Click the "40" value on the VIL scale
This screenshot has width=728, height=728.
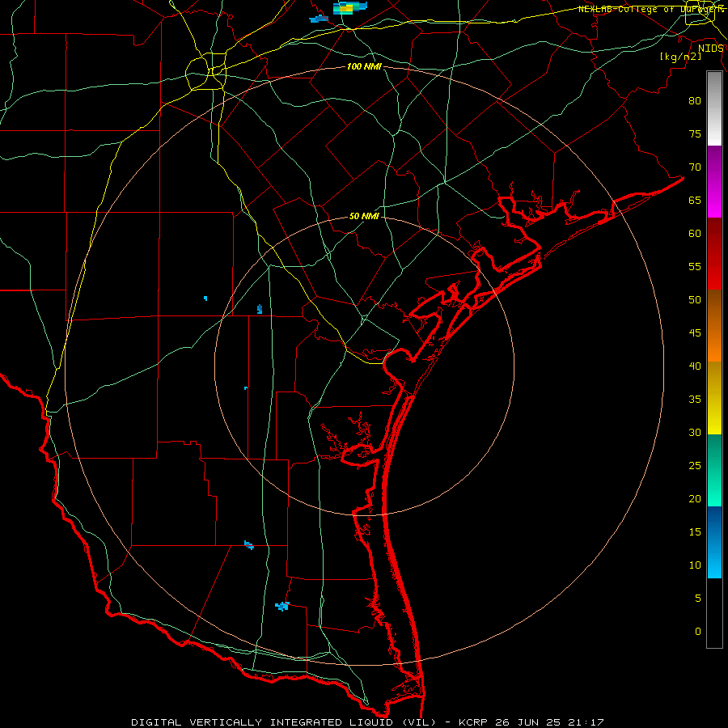695,366
